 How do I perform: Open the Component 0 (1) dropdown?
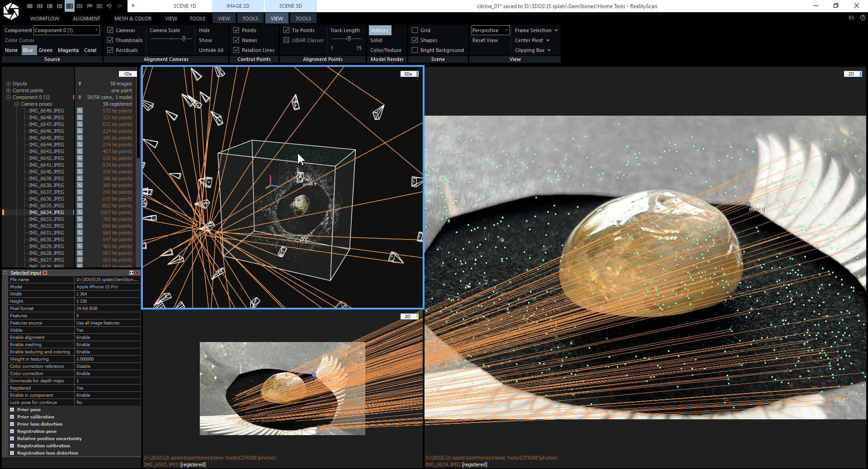pos(66,30)
